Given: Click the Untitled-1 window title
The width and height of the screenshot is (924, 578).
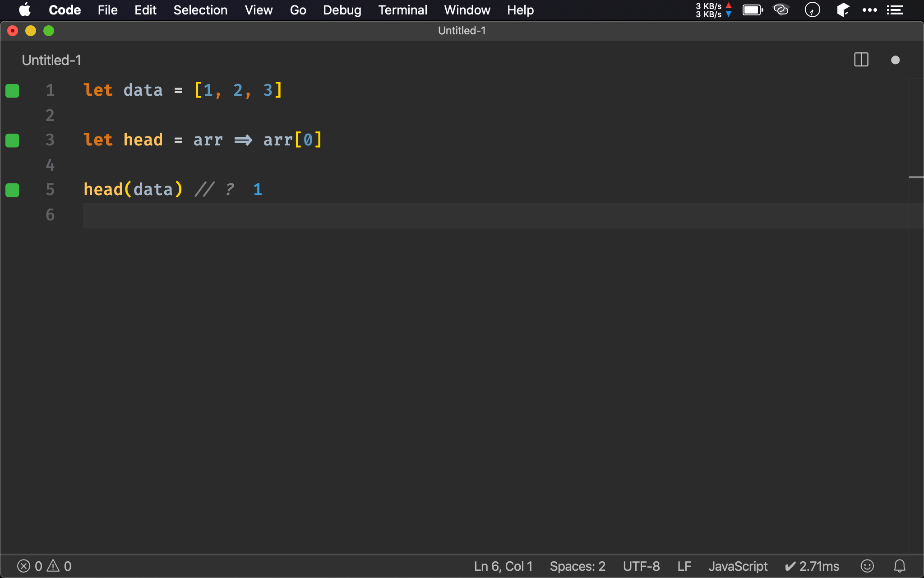Looking at the screenshot, I should [x=462, y=31].
